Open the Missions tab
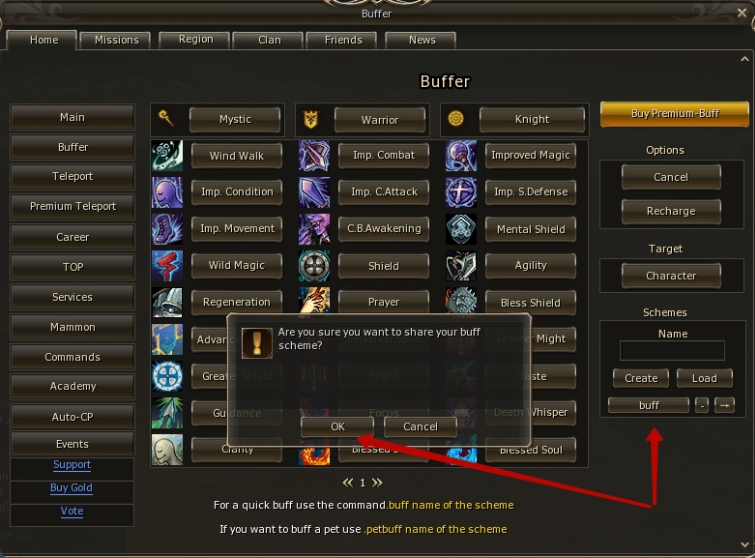 click(116, 40)
